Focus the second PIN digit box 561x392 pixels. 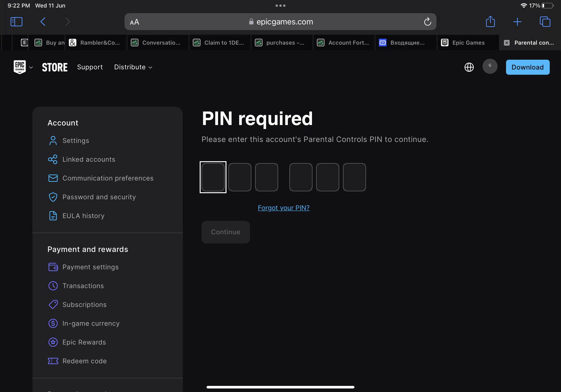click(240, 177)
